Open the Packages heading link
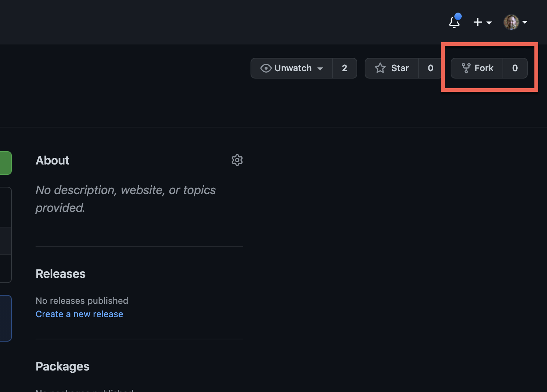The image size is (547, 392). pyautogui.click(x=63, y=366)
